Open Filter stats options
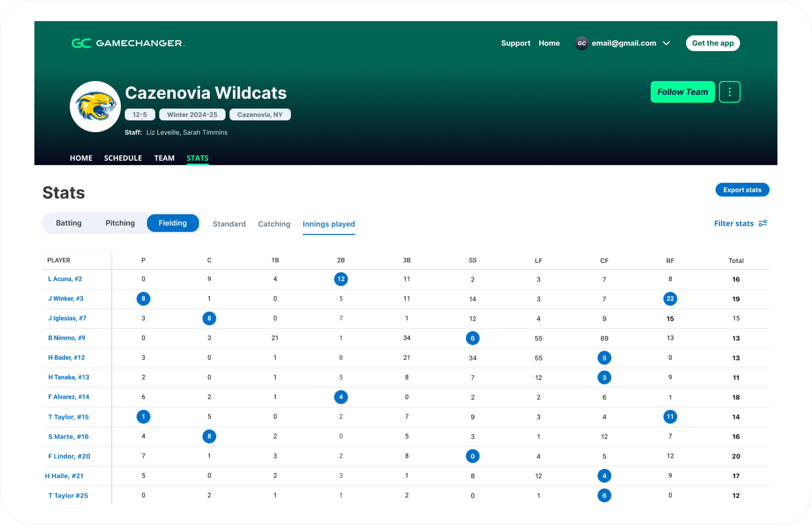Screen dimensions: 812x525 click(740, 223)
